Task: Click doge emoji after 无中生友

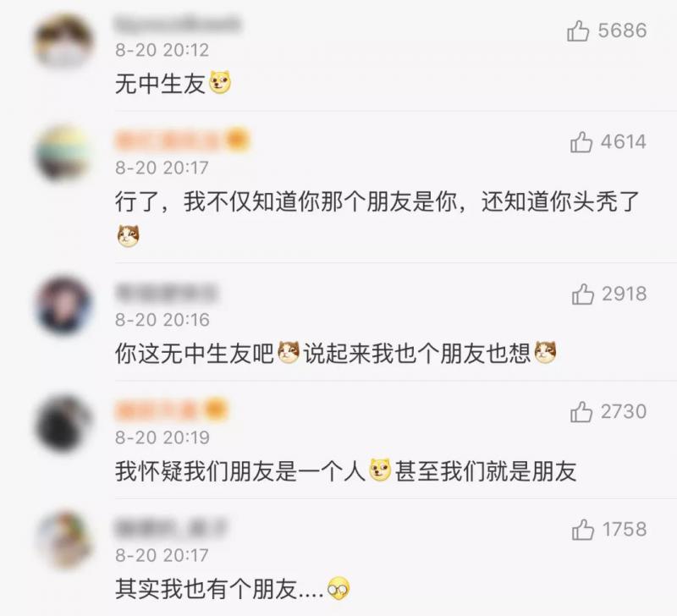Action: coord(220,83)
